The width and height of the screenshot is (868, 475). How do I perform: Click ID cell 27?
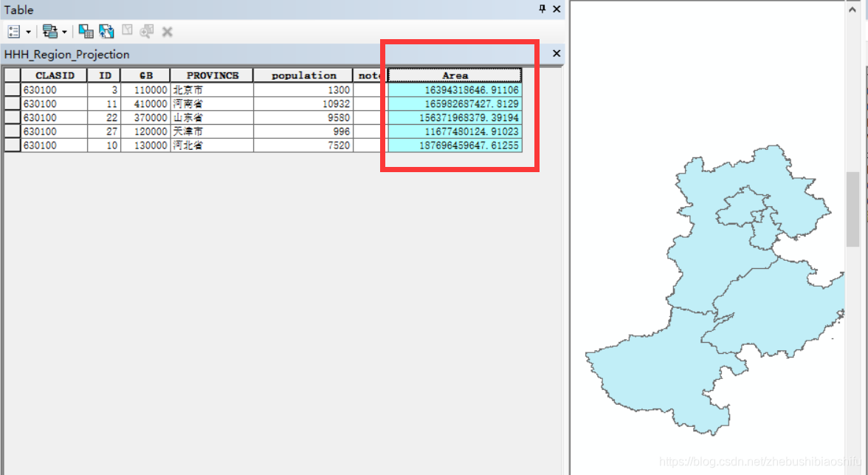pos(104,131)
